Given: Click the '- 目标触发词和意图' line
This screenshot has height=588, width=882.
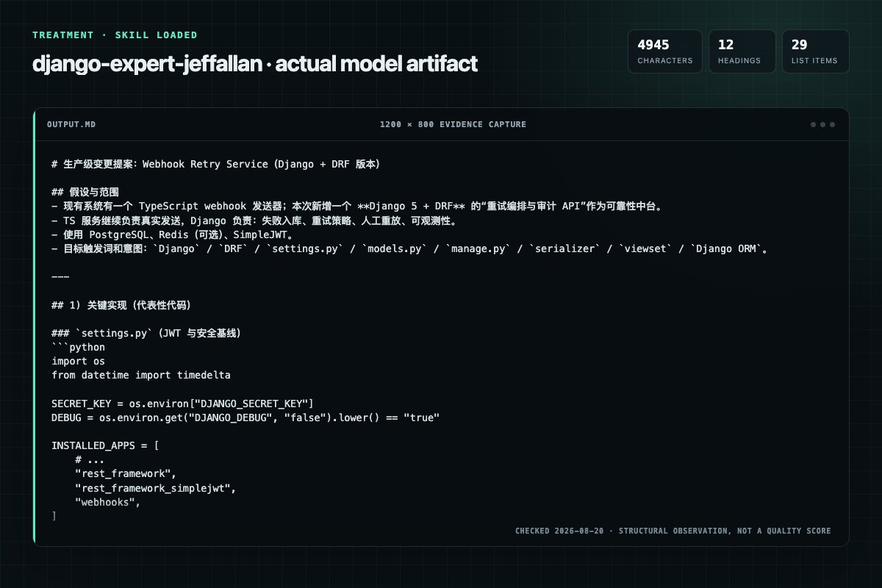Looking at the screenshot, I should coord(410,248).
